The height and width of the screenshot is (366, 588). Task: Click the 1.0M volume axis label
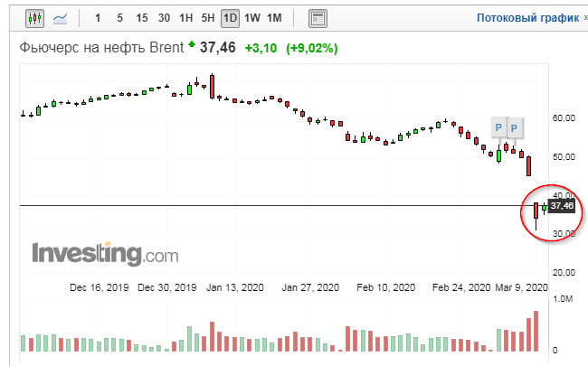(x=563, y=298)
